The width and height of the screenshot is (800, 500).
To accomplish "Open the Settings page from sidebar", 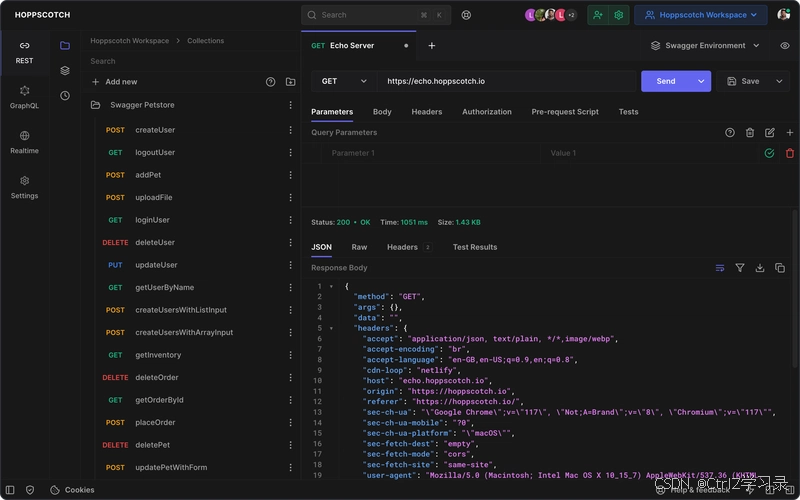I will pyautogui.click(x=24, y=187).
